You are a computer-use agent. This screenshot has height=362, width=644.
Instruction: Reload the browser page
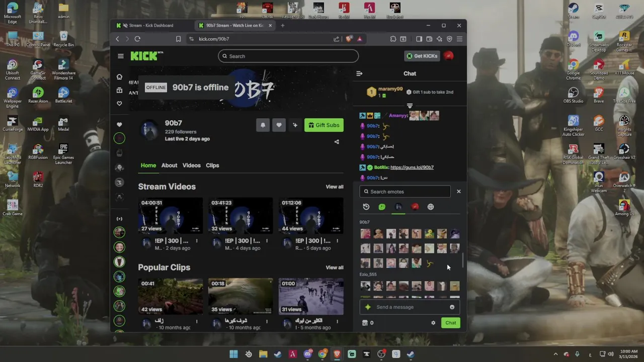pyautogui.click(x=137, y=39)
